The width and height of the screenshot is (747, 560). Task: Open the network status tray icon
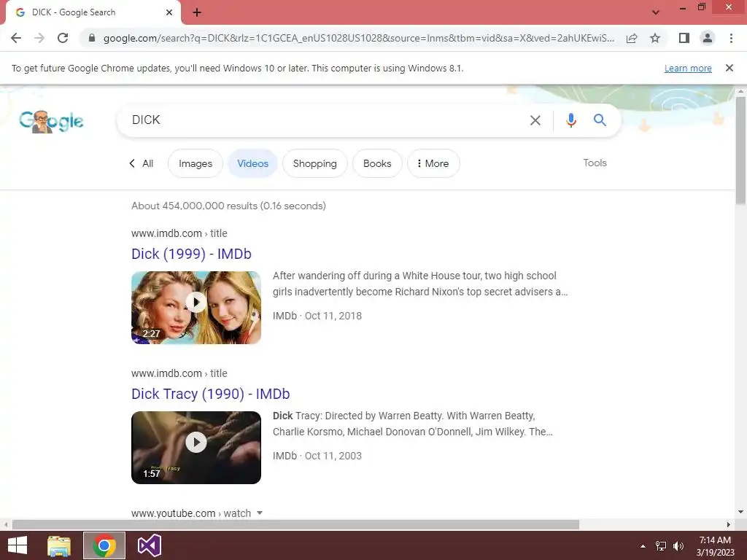tap(661, 546)
